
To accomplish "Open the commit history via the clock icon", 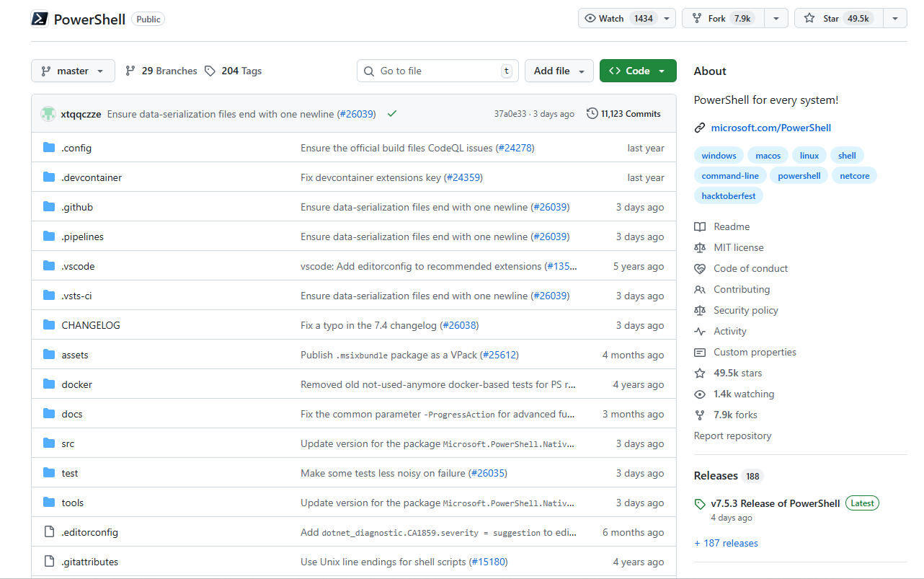I will pyautogui.click(x=592, y=112).
